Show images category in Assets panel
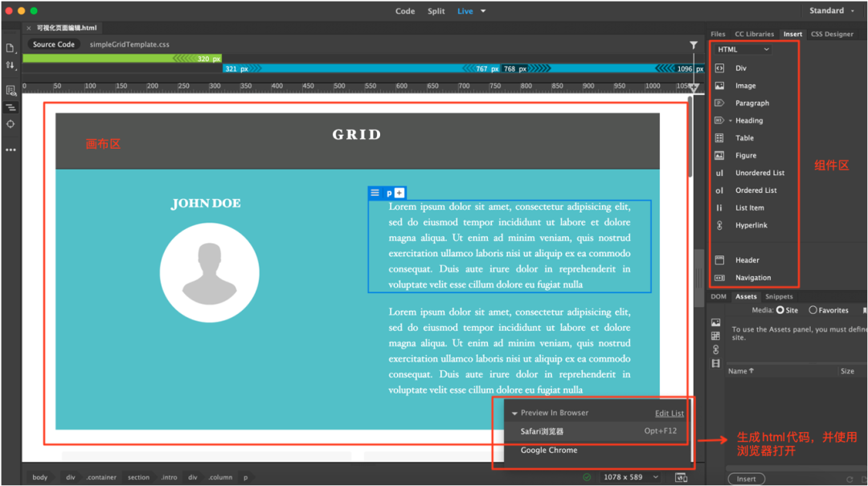 pos(716,322)
